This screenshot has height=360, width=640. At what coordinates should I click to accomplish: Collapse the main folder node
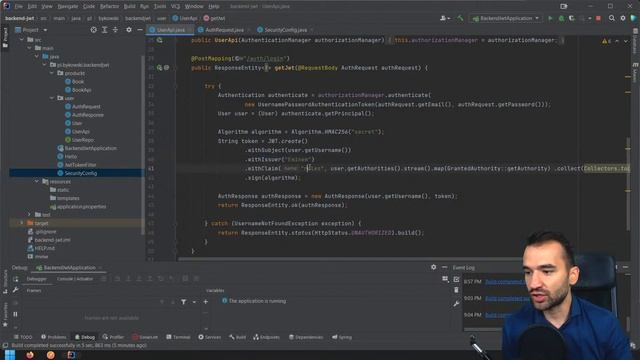click(x=29, y=48)
